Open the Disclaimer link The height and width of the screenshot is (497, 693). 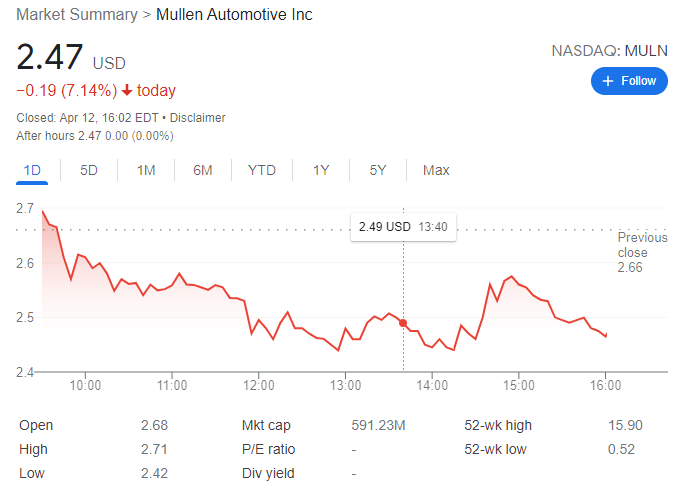coord(197,118)
